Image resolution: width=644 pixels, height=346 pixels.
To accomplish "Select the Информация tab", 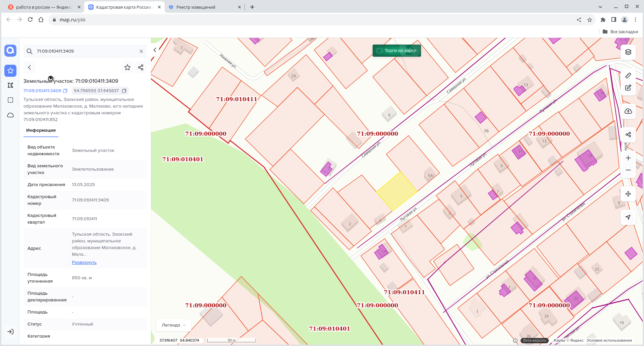I will pyautogui.click(x=41, y=130).
